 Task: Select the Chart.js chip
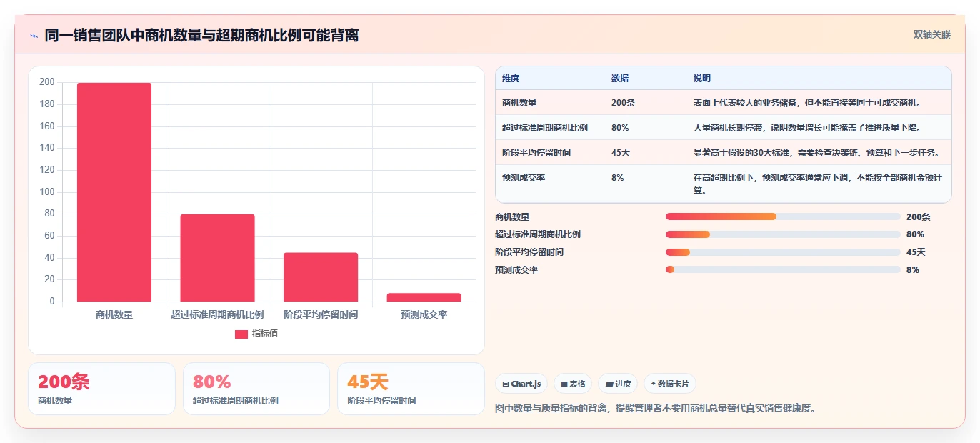(x=521, y=384)
